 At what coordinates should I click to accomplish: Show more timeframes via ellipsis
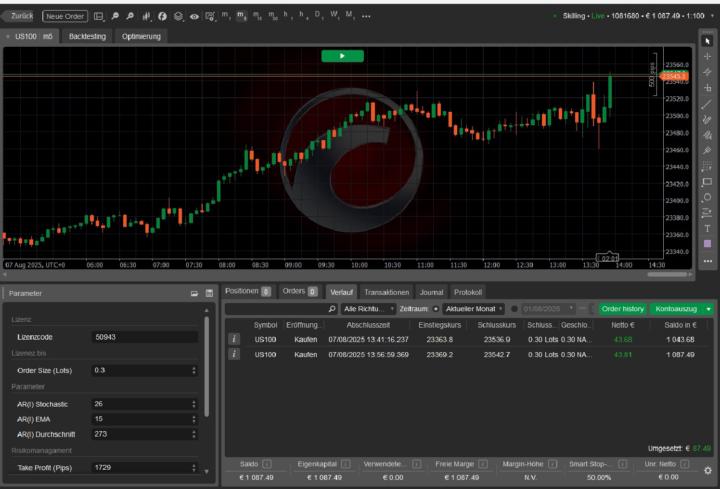click(x=366, y=16)
